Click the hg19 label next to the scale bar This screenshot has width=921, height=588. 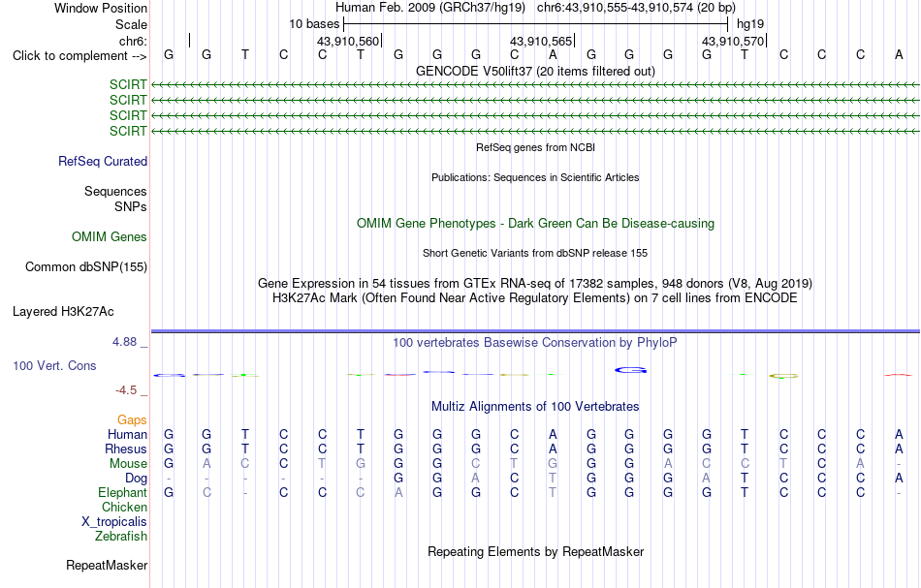[x=750, y=24]
